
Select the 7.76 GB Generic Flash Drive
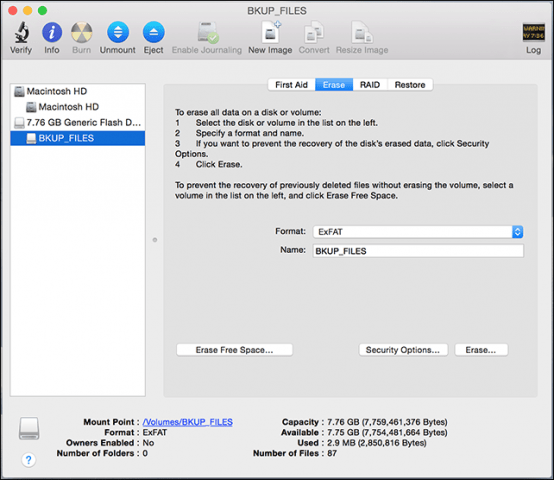pyautogui.click(x=78, y=123)
